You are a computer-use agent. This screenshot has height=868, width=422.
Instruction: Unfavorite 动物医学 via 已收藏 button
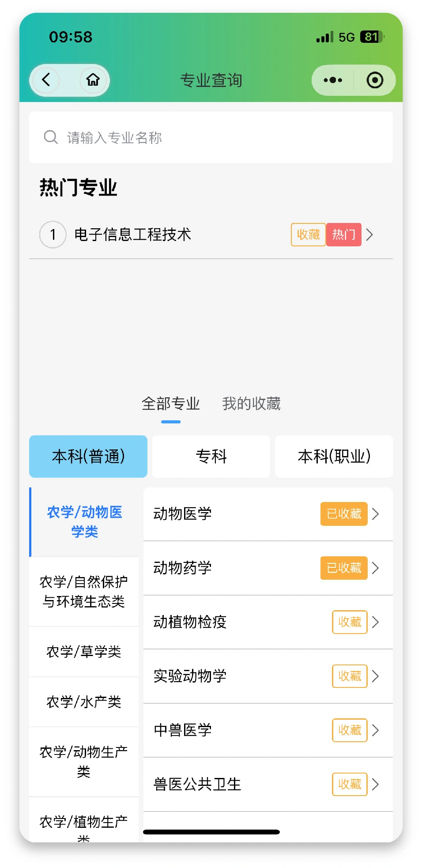[344, 514]
